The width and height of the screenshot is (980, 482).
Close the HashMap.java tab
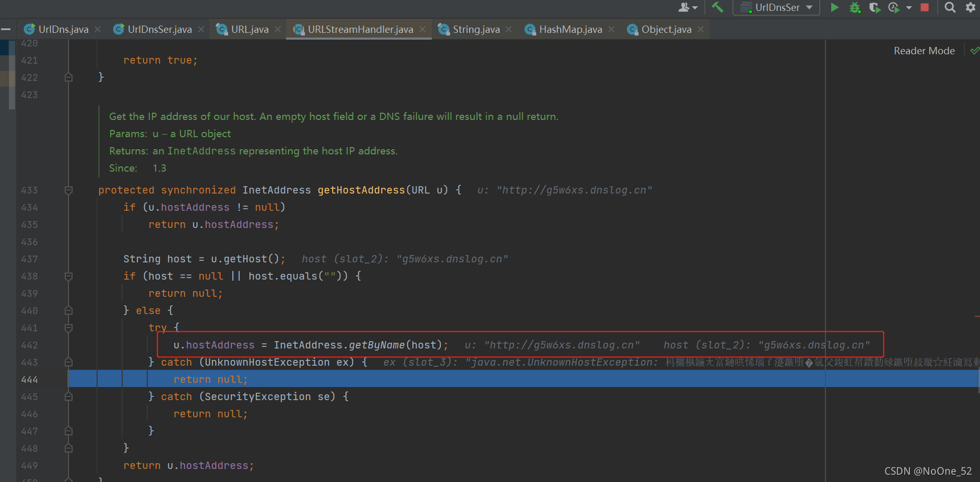click(x=611, y=29)
